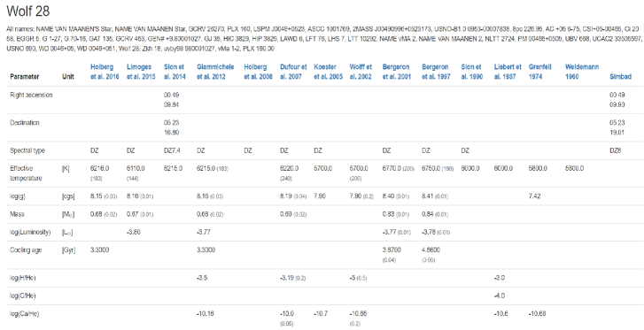Open the Holberg et al. 2008 reference
The width and height of the screenshot is (644, 330).
pos(258,72)
